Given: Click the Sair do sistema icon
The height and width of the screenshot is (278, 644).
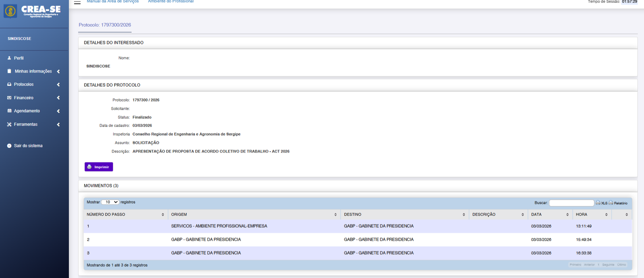Looking at the screenshot, I should point(9,146).
